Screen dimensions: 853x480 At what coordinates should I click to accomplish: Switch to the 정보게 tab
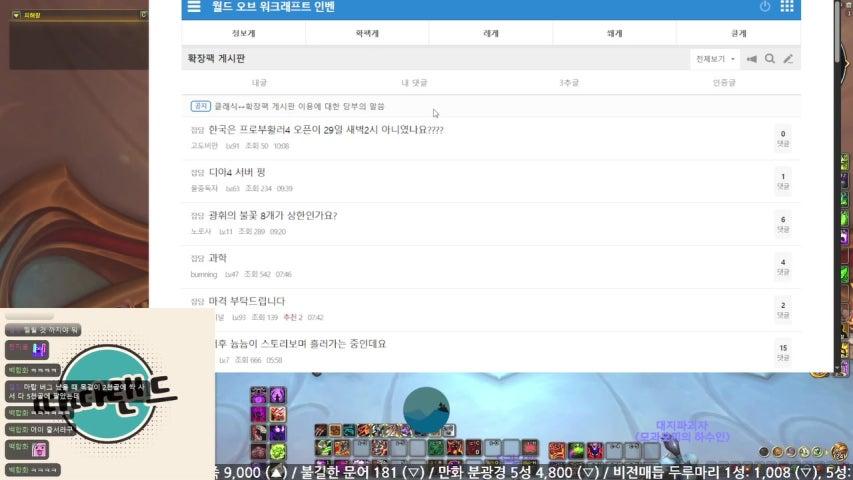pyautogui.click(x=243, y=33)
